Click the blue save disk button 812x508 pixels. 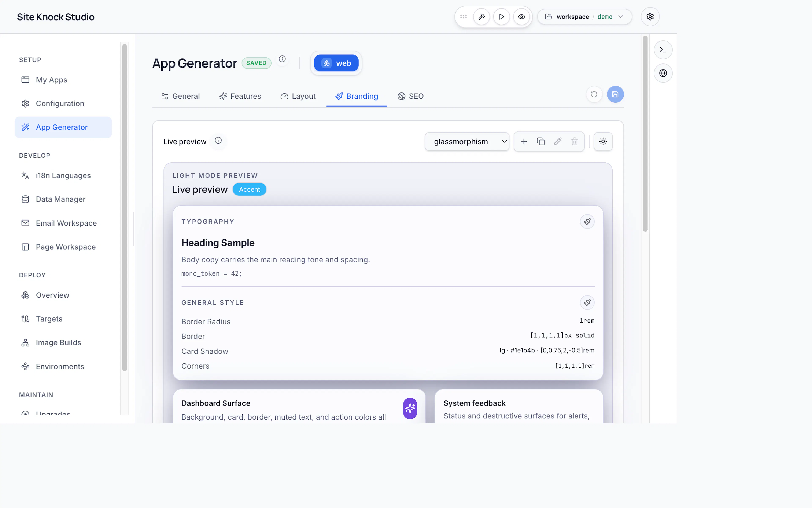[x=615, y=94]
